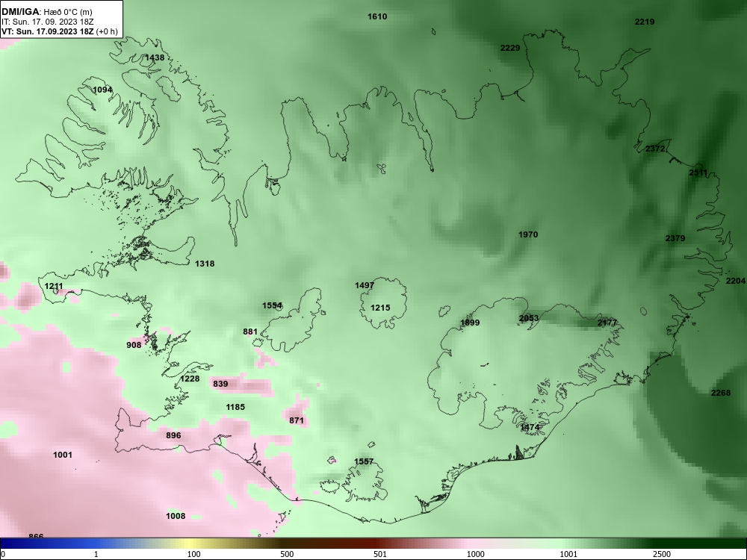This screenshot has height=560, width=747.
Task: Click the IT: Sun. 17. 09. 2023 18Z line
Action: click(x=48, y=22)
